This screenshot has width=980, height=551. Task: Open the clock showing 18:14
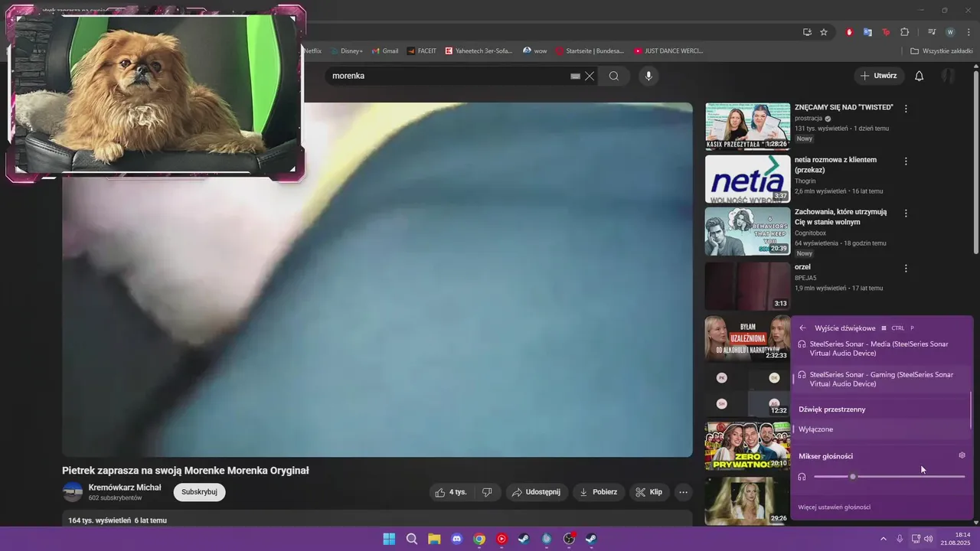tap(955, 539)
